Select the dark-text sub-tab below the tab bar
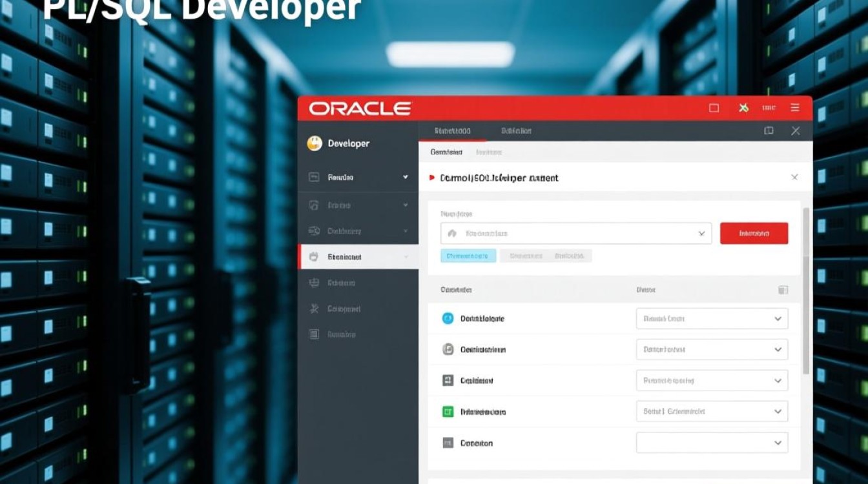This screenshot has height=484, width=868. pyautogui.click(x=446, y=152)
